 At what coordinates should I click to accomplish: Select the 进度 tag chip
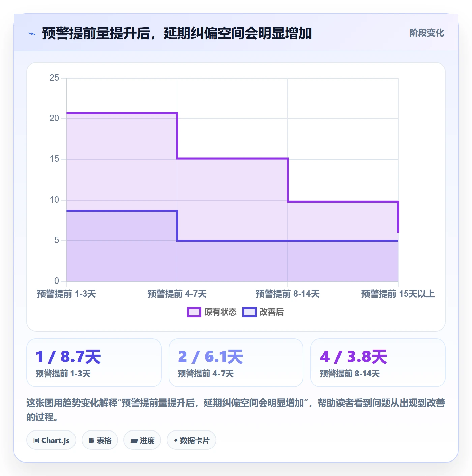(x=142, y=440)
